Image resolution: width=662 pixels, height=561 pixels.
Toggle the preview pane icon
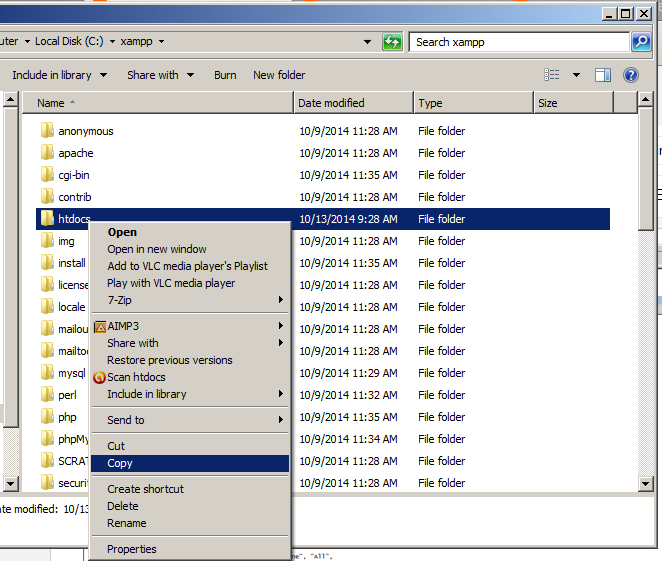[602, 75]
